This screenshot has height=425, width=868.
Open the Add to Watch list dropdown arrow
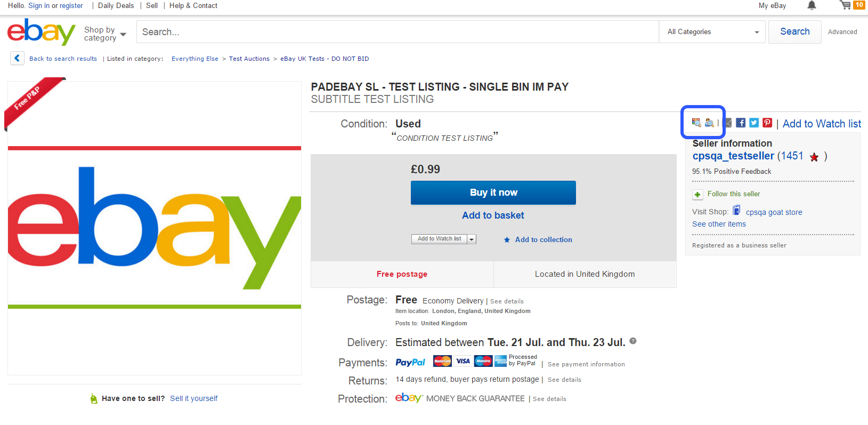tap(472, 239)
